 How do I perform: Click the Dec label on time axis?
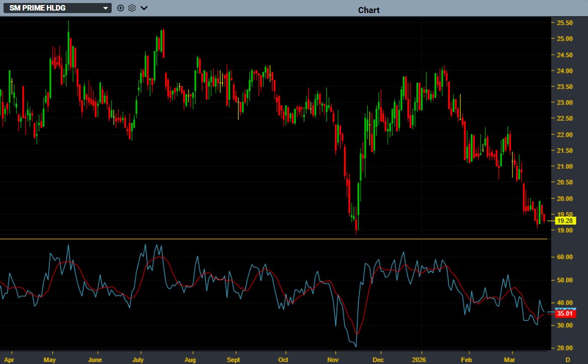pyautogui.click(x=378, y=360)
